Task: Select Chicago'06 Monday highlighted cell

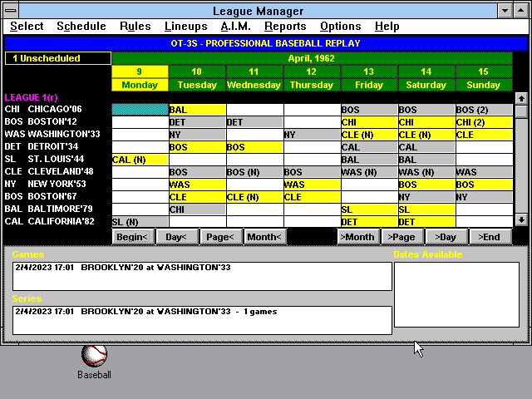Action: pos(140,110)
